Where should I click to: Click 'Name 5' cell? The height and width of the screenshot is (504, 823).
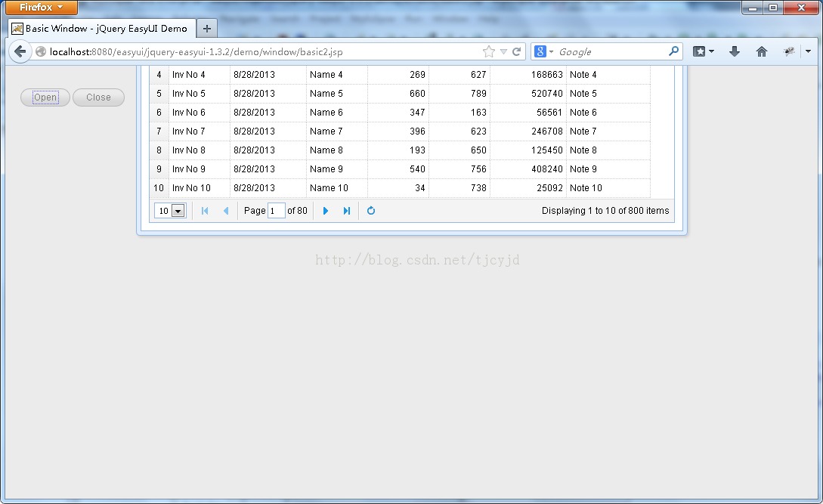337,94
